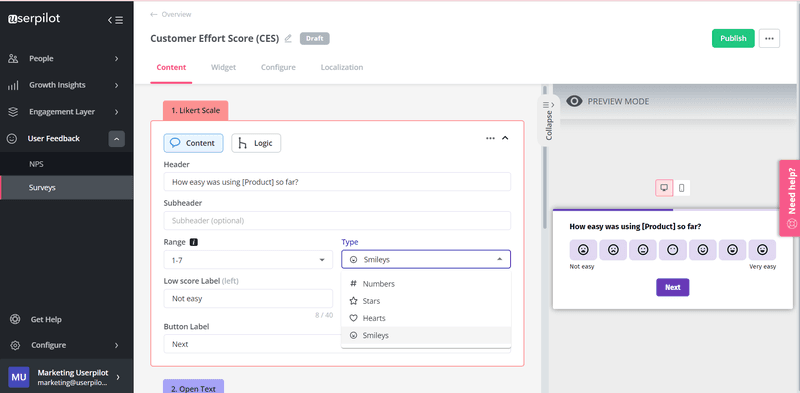Click the Configure gear icon
Screen dimensions: 800x393
click(x=15, y=345)
